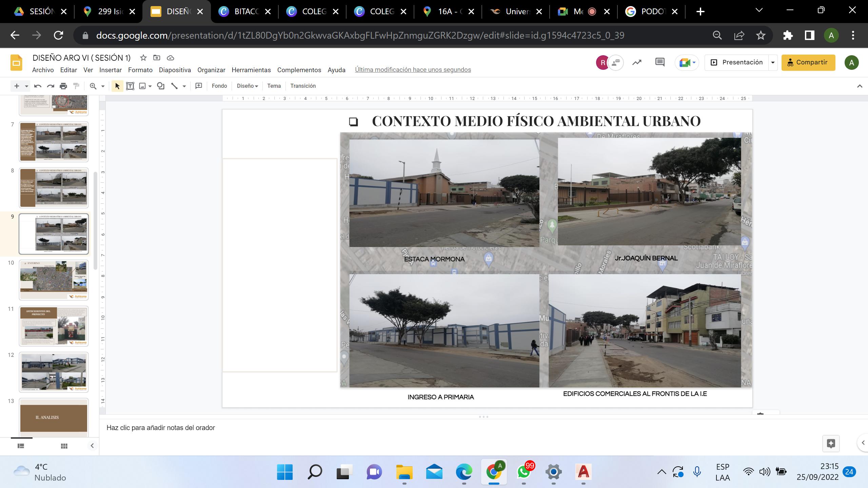This screenshot has width=868, height=488.
Task: Open the Insertar menu
Action: coord(110,70)
